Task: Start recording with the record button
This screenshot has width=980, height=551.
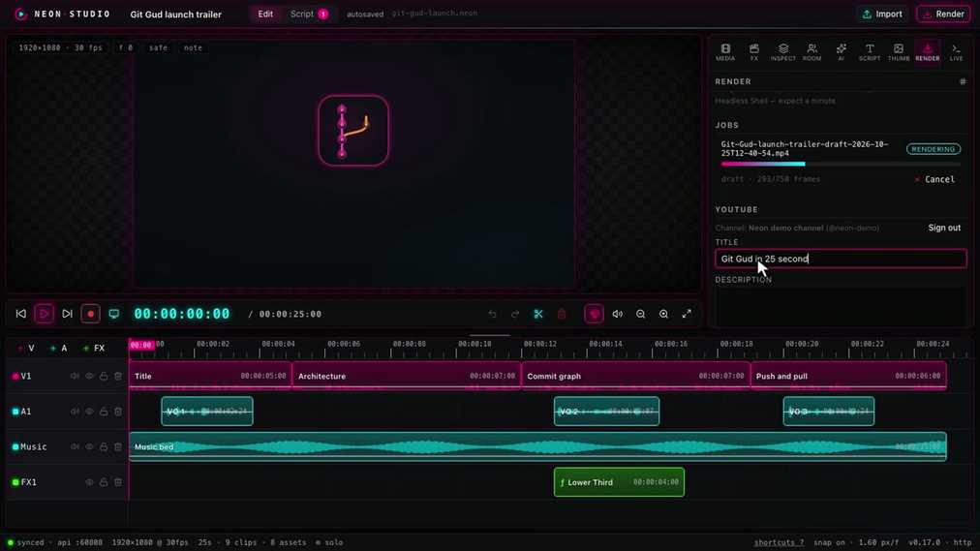Action: tap(91, 314)
